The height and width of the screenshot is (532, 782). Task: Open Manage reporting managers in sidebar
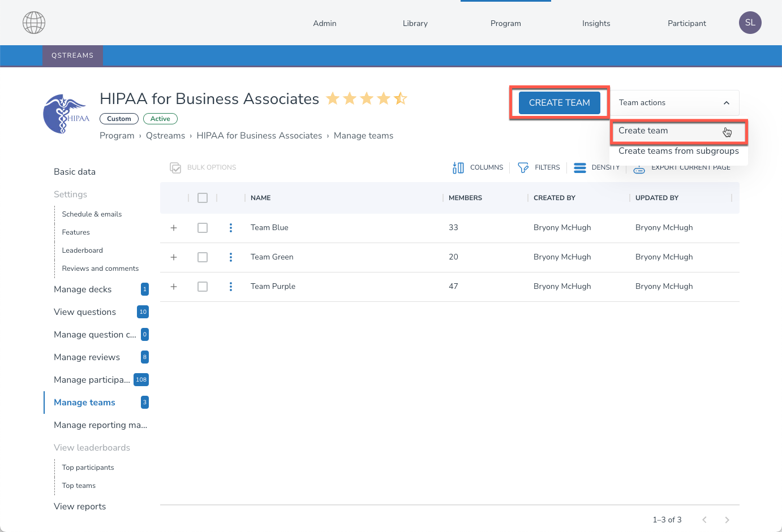tap(101, 425)
